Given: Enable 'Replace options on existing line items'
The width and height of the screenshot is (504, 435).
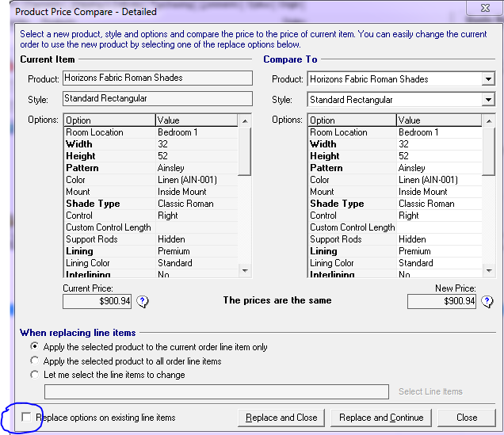Looking at the screenshot, I should 26,417.
